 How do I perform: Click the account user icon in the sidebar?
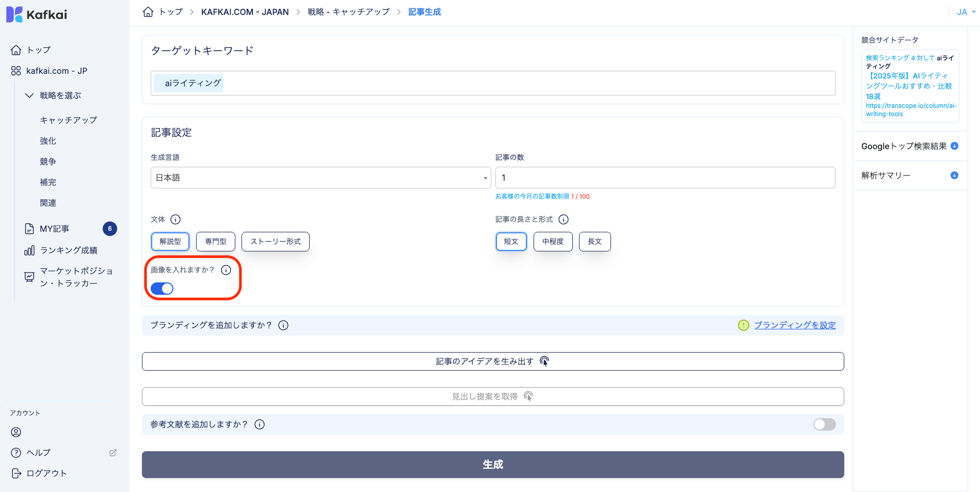pyautogui.click(x=16, y=432)
